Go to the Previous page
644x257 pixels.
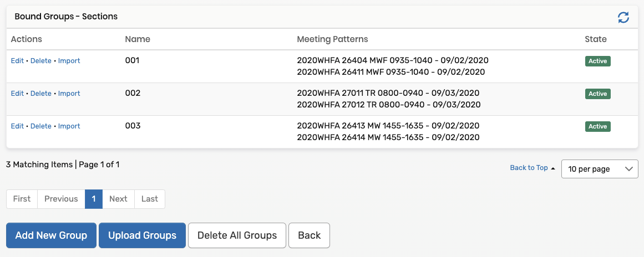(61, 199)
